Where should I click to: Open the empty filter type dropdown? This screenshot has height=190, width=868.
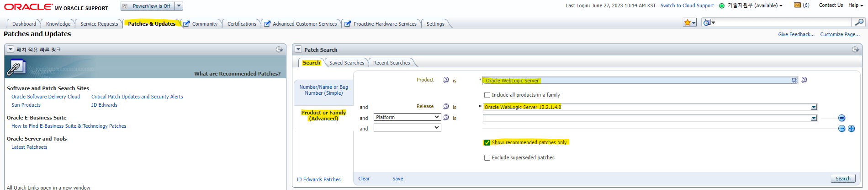(x=407, y=128)
